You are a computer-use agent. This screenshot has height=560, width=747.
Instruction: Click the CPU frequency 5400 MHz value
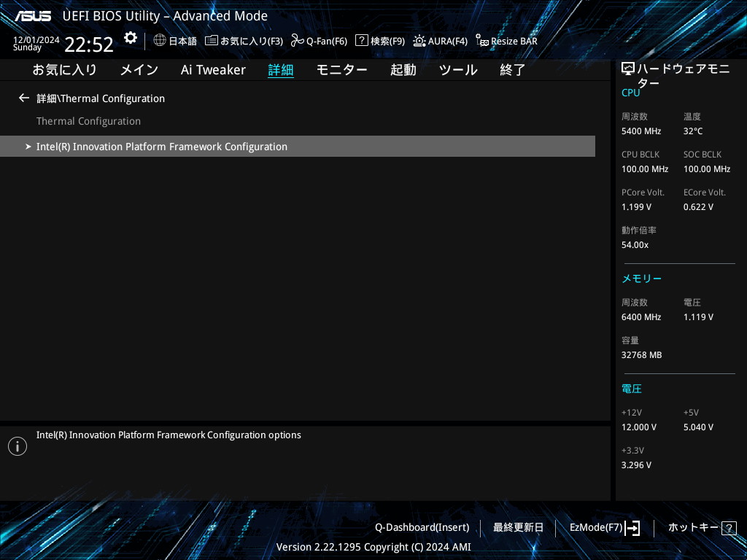[641, 131]
